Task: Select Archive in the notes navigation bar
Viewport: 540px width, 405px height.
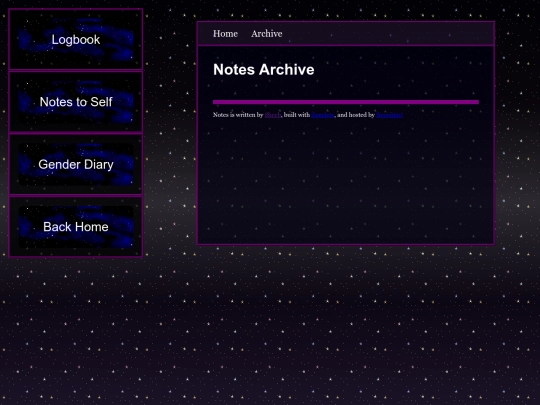Action: (x=267, y=34)
